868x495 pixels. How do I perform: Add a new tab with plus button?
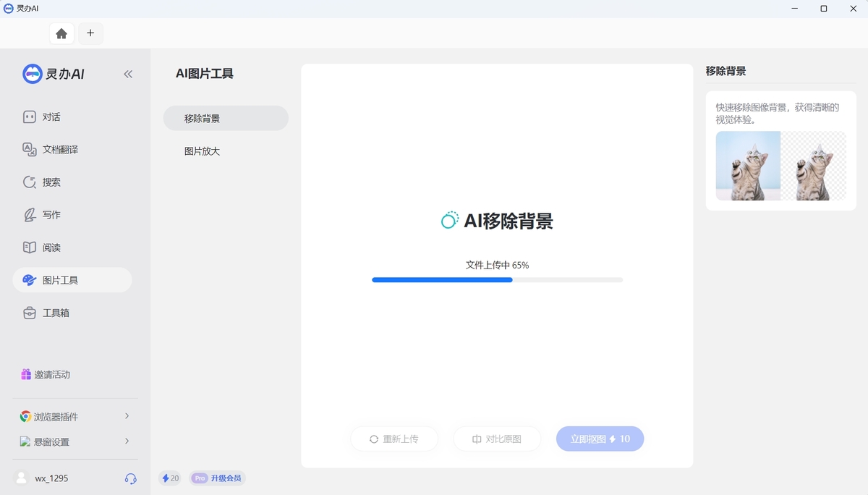(x=90, y=33)
